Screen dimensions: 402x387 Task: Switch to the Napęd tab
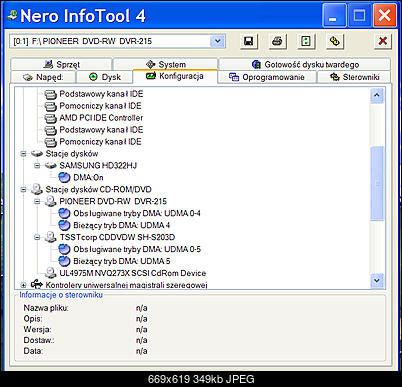click(x=43, y=77)
